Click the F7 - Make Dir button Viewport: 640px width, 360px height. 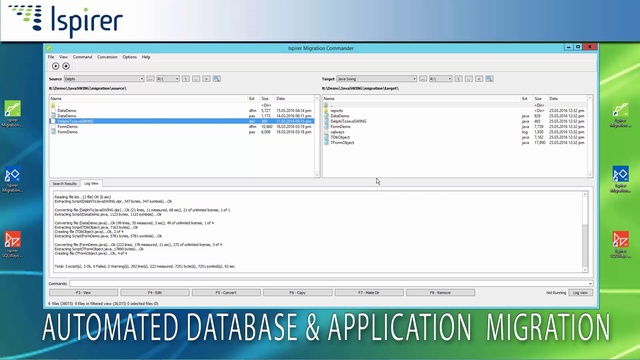point(369,293)
